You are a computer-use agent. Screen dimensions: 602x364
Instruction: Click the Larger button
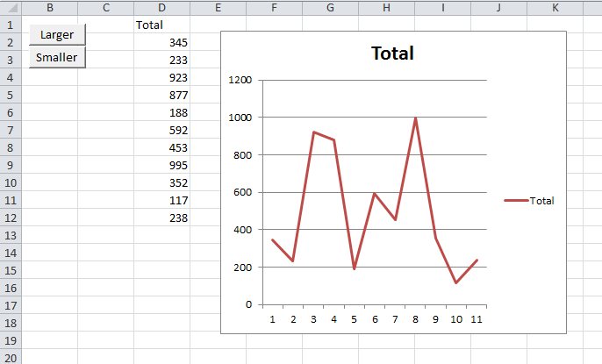coord(57,34)
